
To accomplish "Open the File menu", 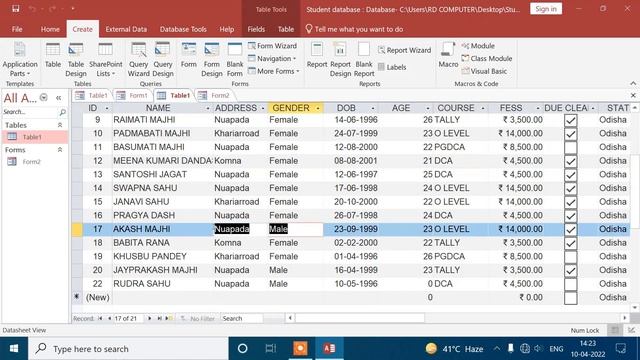I will [17, 29].
